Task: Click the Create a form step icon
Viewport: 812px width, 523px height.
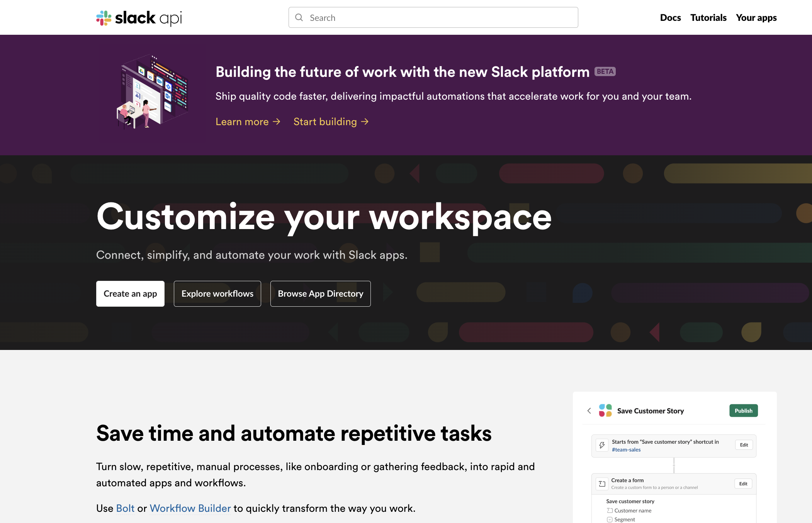Action: [x=602, y=484]
